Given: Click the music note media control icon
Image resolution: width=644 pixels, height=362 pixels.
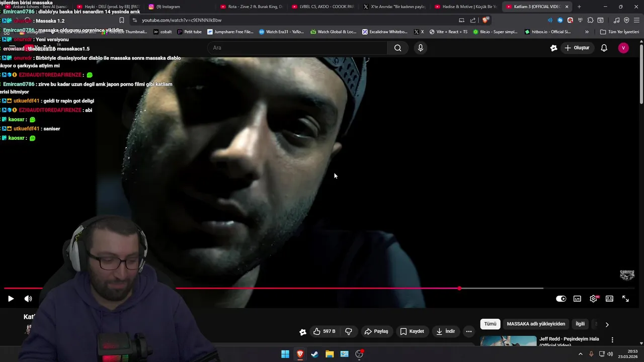Looking at the screenshot, I should [x=617, y=20].
